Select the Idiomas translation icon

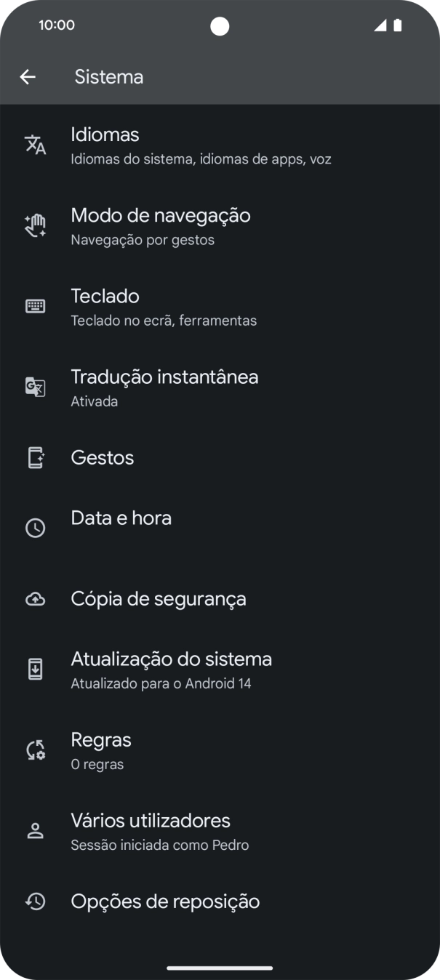[35, 145]
